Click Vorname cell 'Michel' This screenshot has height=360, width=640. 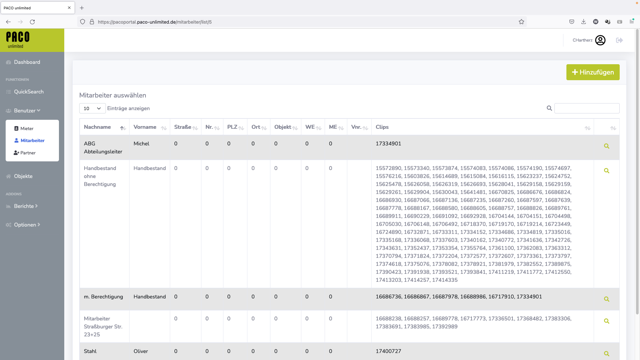pos(141,144)
